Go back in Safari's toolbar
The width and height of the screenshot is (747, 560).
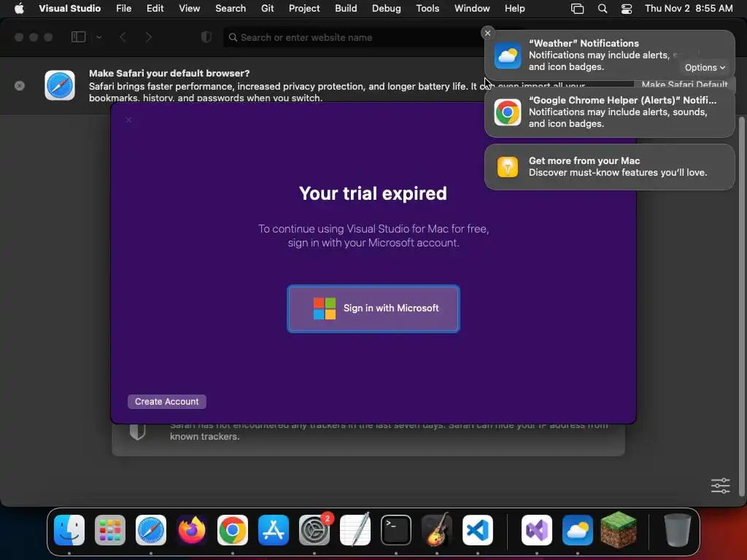123,37
